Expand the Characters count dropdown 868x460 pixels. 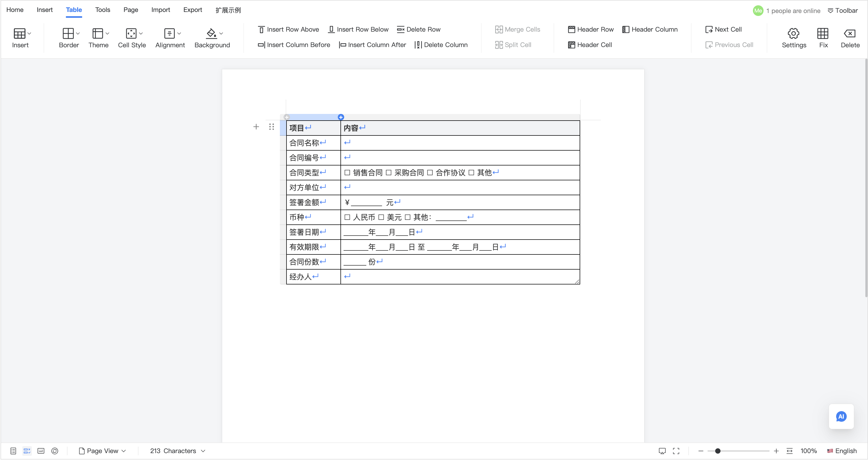point(203,451)
